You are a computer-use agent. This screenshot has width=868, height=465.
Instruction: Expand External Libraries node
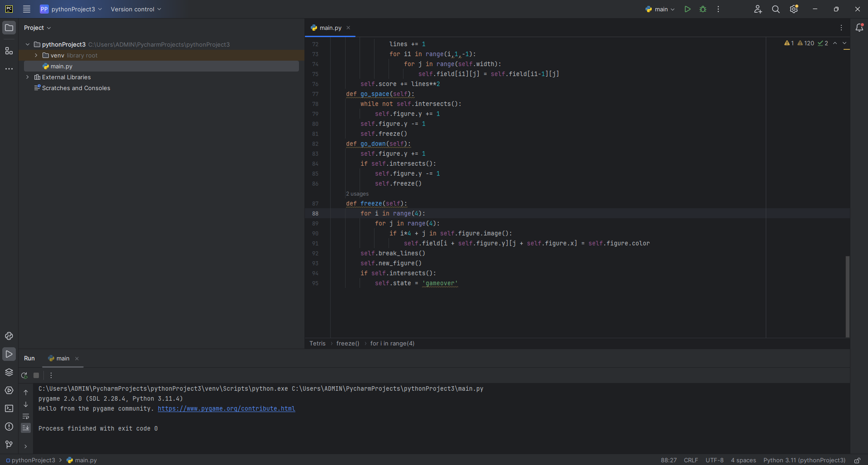(x=28, y=77)
